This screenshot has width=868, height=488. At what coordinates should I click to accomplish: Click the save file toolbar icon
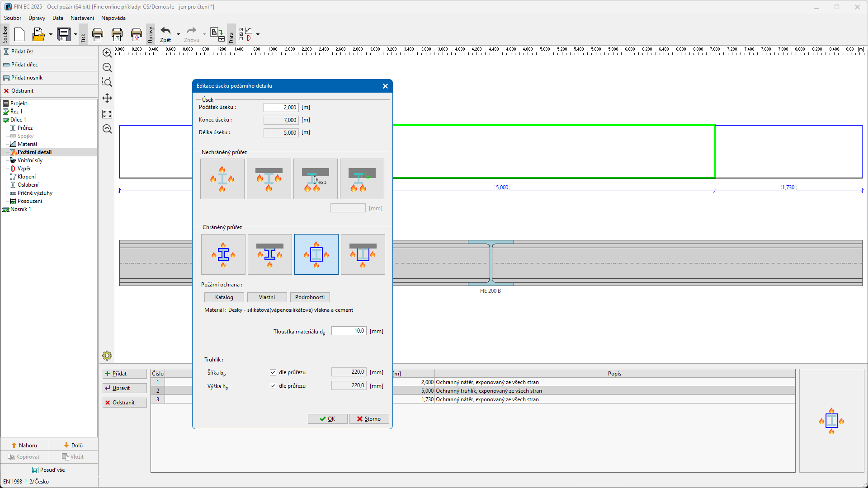[x=64, y=34]
